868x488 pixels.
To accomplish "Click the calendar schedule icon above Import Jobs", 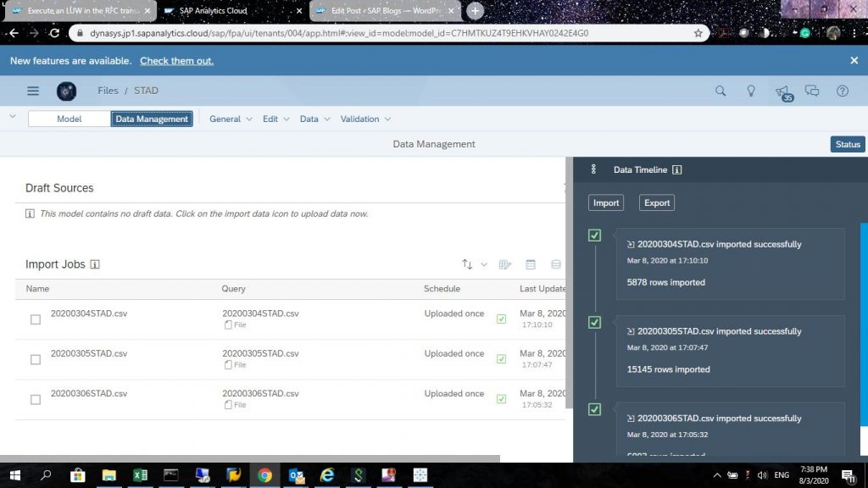I will [531, 264].
